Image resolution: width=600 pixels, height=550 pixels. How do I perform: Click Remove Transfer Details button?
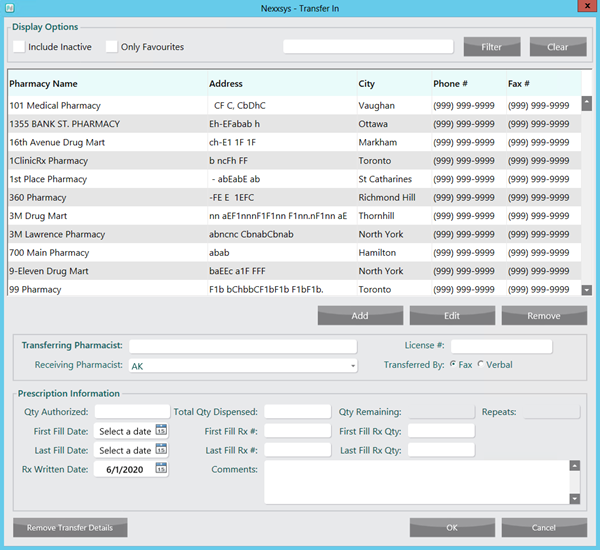(70, 527)
